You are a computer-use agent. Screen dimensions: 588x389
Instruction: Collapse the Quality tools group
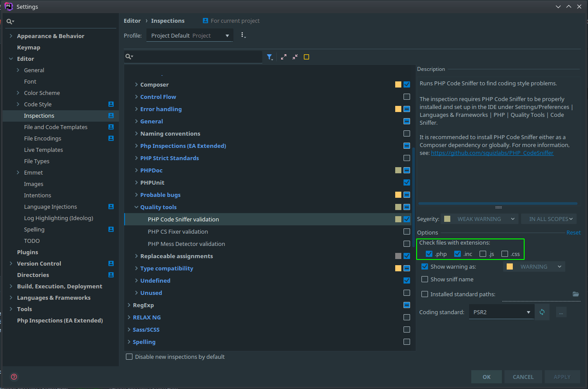pos(137,207)
